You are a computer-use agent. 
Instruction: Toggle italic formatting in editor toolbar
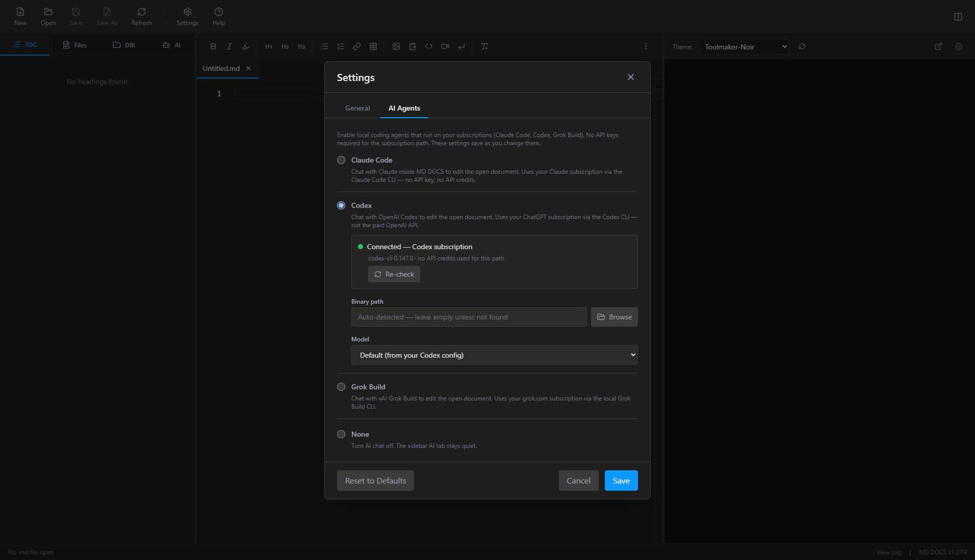229,46
